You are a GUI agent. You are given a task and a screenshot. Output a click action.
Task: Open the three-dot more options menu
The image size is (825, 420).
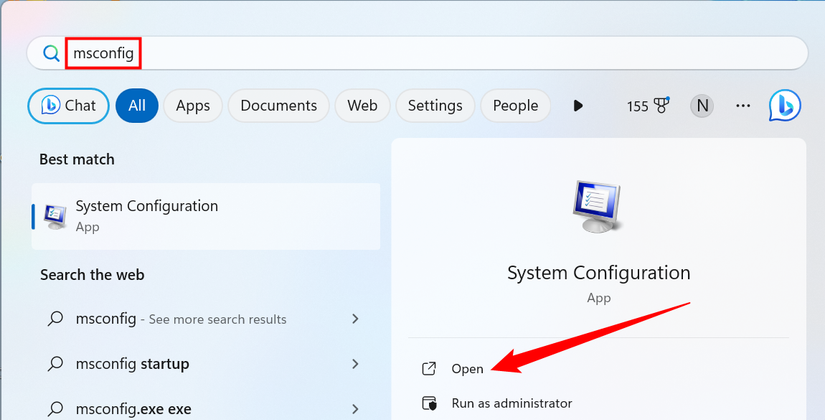click(x=743, y=105)
